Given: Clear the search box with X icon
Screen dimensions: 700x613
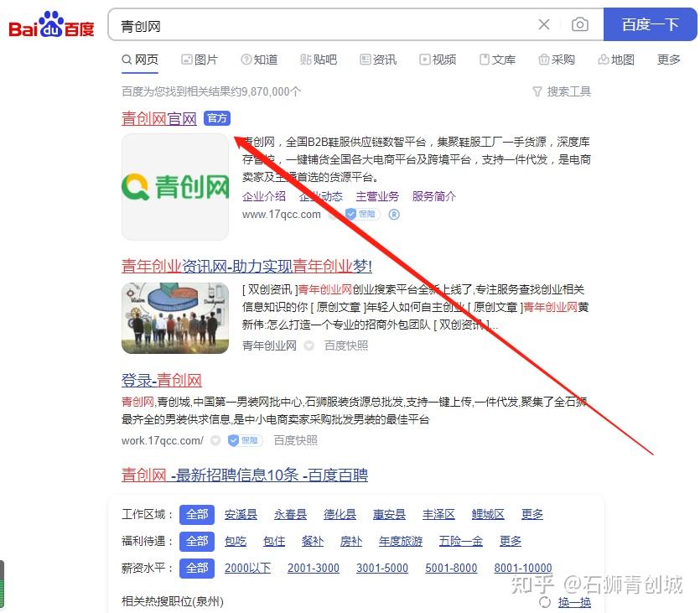Looking at the screenshot, I should tap(544, 24).
